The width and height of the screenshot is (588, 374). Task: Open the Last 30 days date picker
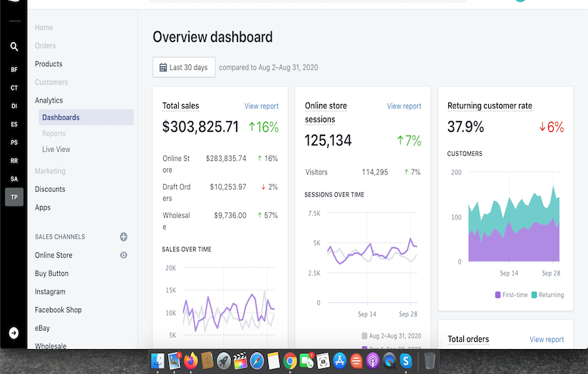184,68
